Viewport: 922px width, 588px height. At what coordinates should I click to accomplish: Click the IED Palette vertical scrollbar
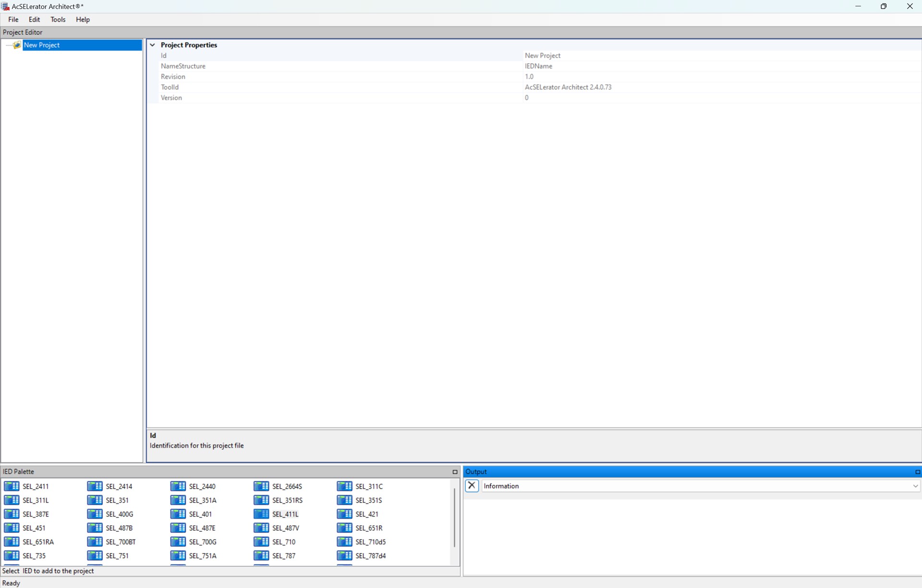454,518
